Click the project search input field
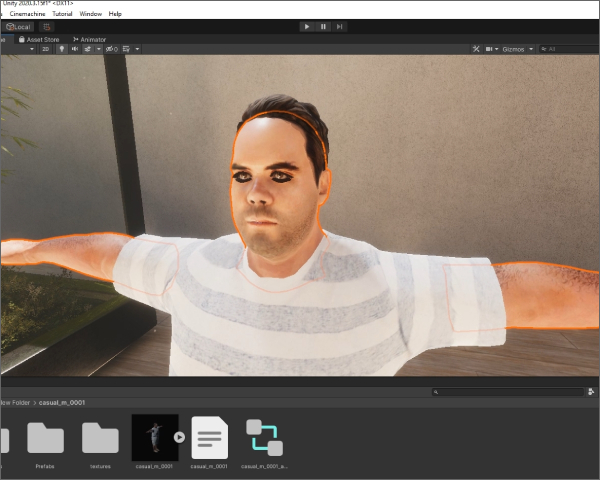This screenshot has width=600, height=480. pos(508,392)
